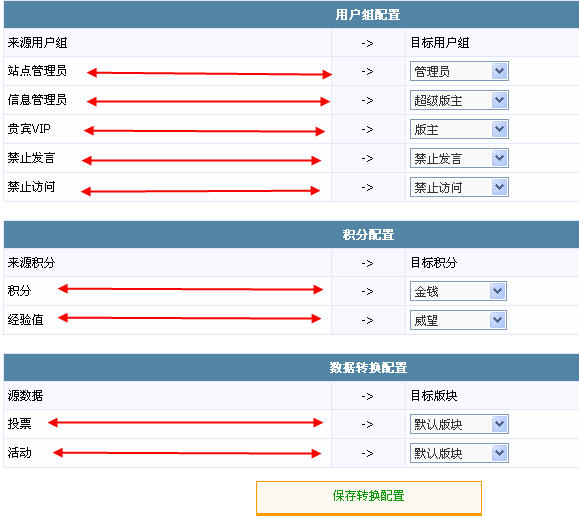Image resolution: width=579 pixels, height=516 pixels.
Task: Click the 保存转换配置 button
Action: [x=369, y=497]
